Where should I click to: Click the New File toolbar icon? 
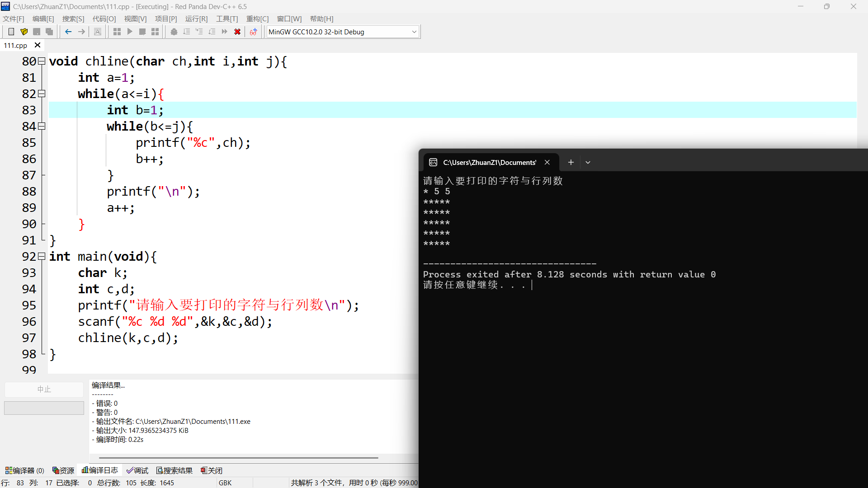coord(11,32)
